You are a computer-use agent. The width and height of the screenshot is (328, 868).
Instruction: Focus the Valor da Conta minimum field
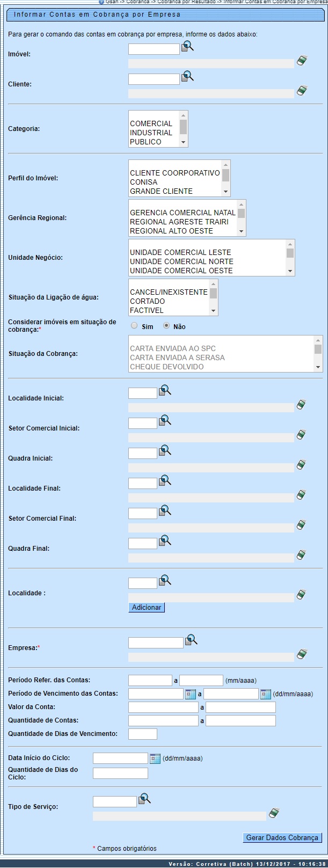163,707
